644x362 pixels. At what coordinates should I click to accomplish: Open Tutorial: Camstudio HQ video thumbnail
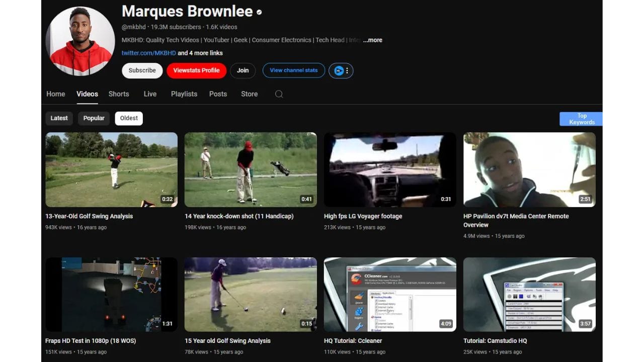point(529,295)
